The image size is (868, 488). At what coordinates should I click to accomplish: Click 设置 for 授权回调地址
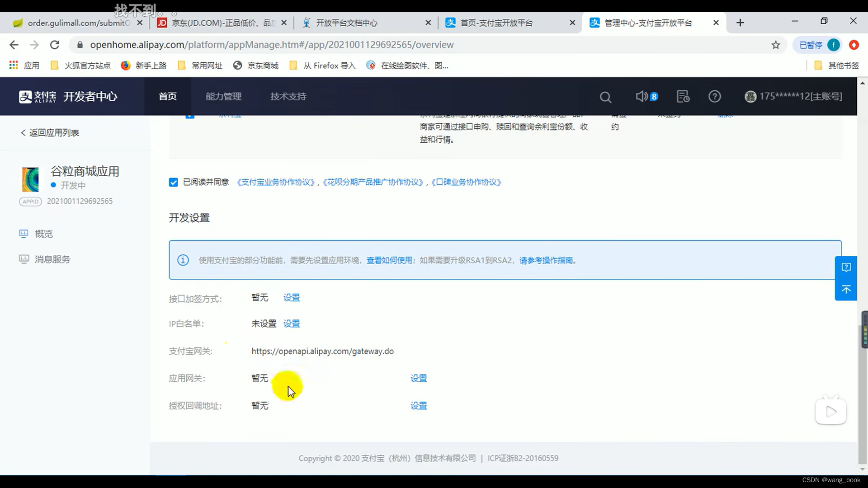click(x=419, y=406)
